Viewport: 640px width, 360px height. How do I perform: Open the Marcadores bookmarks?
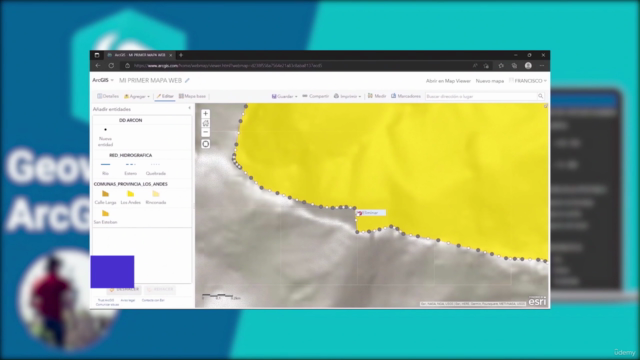pos(406,96)
